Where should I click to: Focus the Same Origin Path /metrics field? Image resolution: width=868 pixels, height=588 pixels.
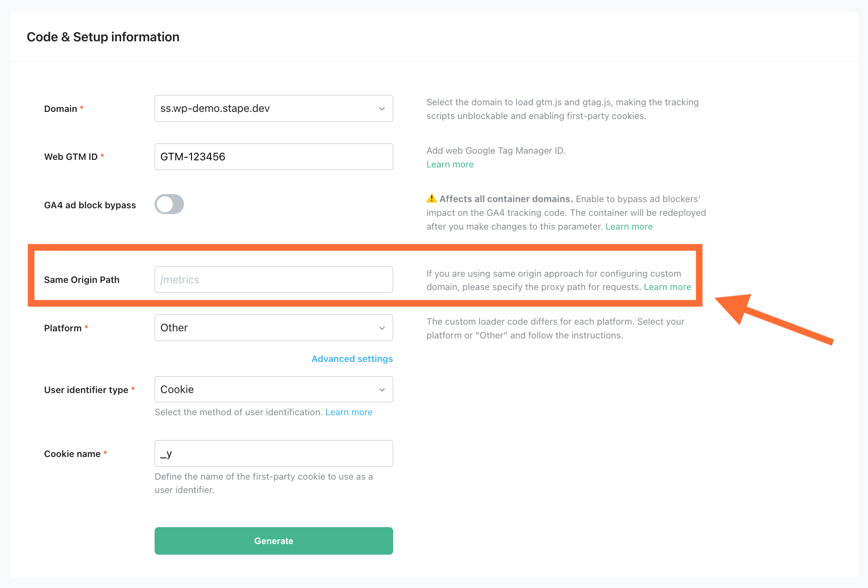coord(274,280)
